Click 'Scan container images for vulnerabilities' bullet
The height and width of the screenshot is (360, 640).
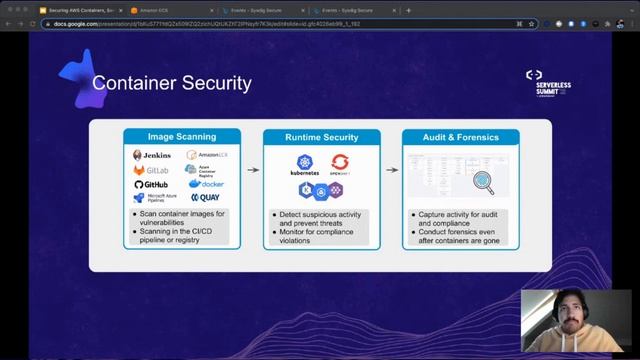click(x=182, y=218)
